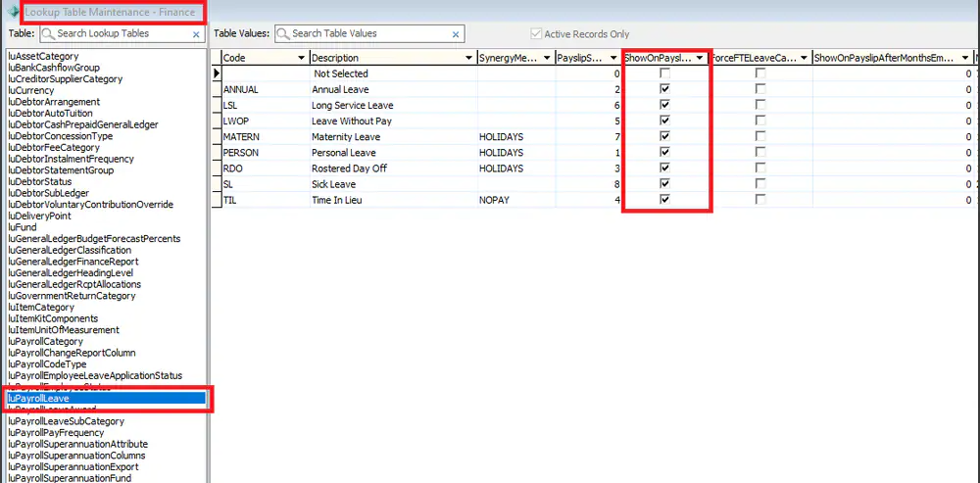The height and width of the screenshot is (483, 980).
Task: Select luDeliveryPoint lookup table
Action: [x=39, y=216]
